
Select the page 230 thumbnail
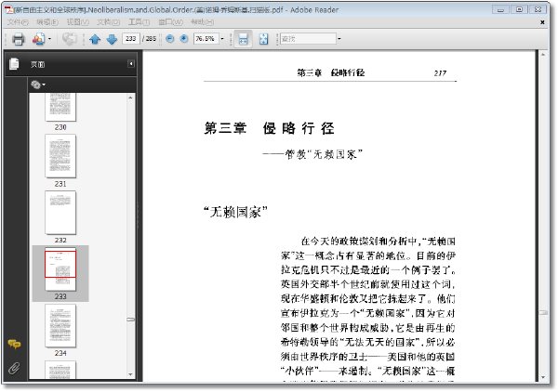60,107
